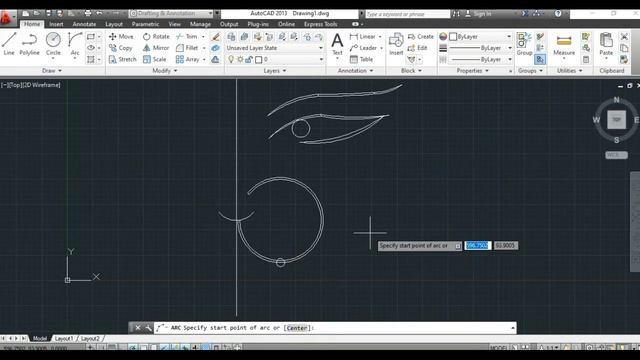Open the Layout1 drawing tab
Screen dimensions: 640x360
64,338
